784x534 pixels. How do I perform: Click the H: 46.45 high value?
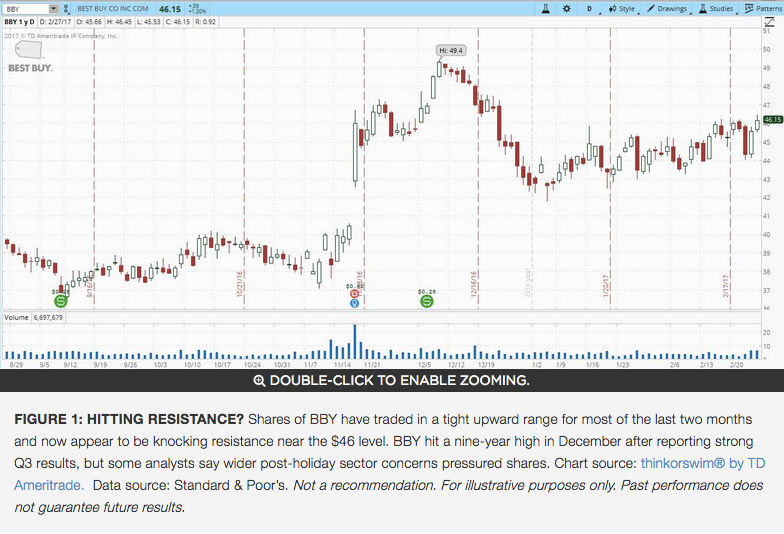120,22
